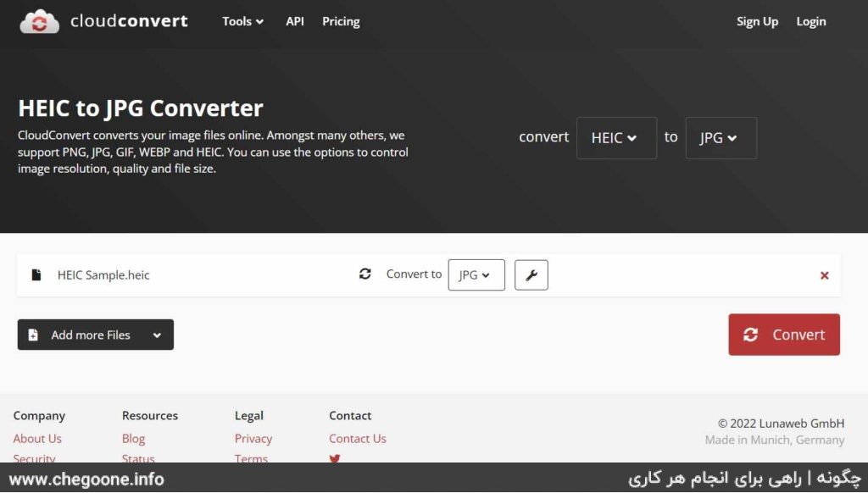The height and width of the screenshot is (493, 868).
Task: Click the Contact footer heading
Action: click(x=350, y=416)
